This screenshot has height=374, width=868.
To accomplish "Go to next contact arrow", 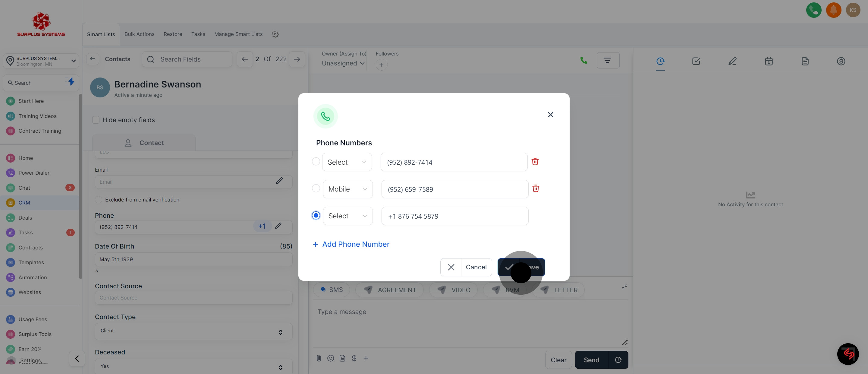I will [x=297, y=59].
